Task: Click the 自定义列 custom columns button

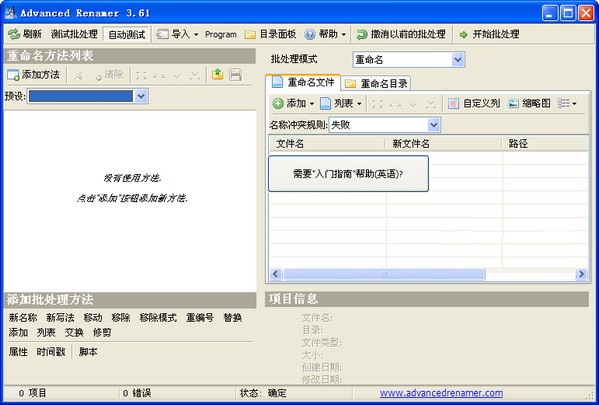Action: pos(474,104)
